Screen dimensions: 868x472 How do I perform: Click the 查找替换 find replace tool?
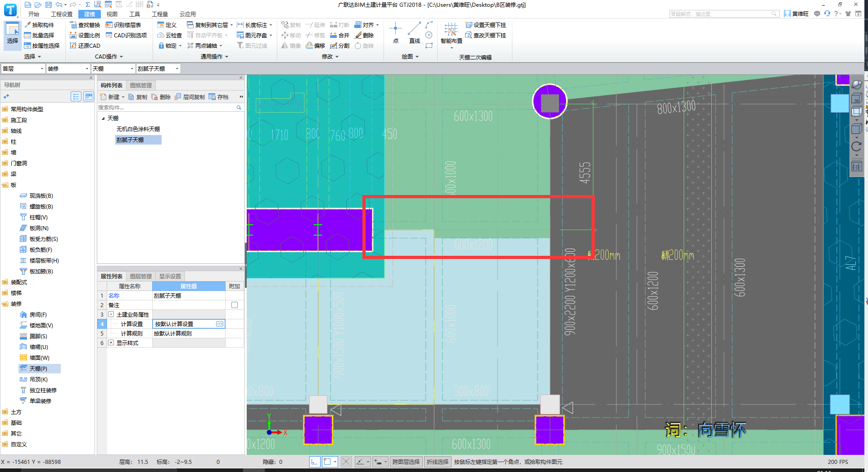[x=85, y=25]
